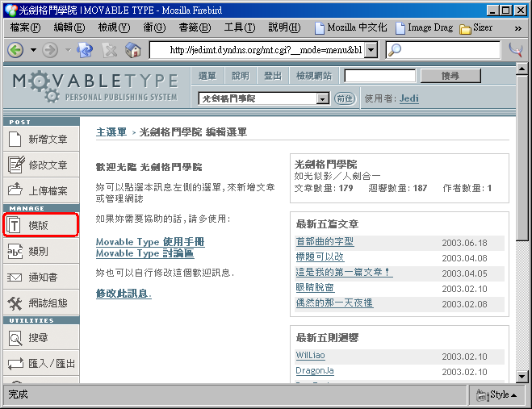Image resolution: width=532 pixels, height=409 pixels.
Task: Click the browser Forward arrow button
Action: 50,50
